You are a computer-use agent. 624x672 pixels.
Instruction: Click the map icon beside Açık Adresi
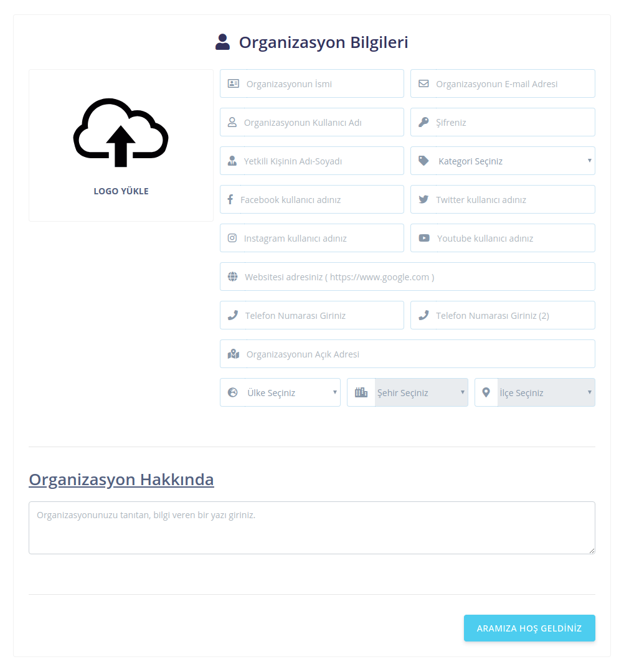(234, 354)
